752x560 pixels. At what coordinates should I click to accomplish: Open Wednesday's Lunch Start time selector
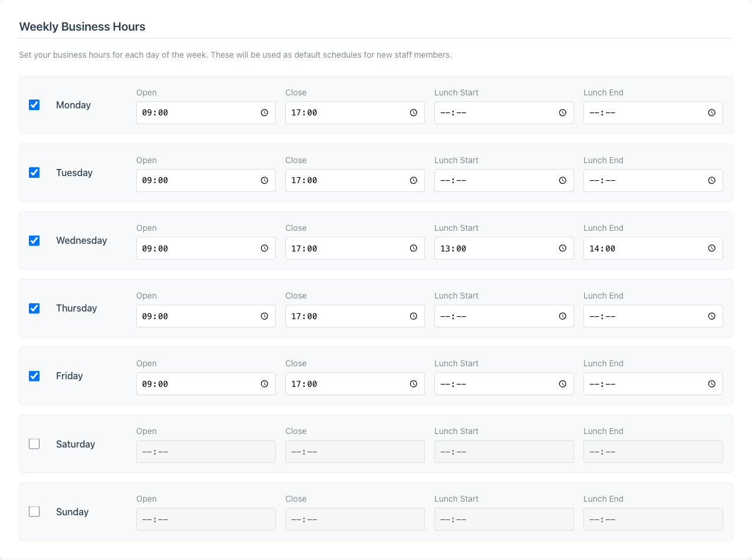tap(562, 248)
